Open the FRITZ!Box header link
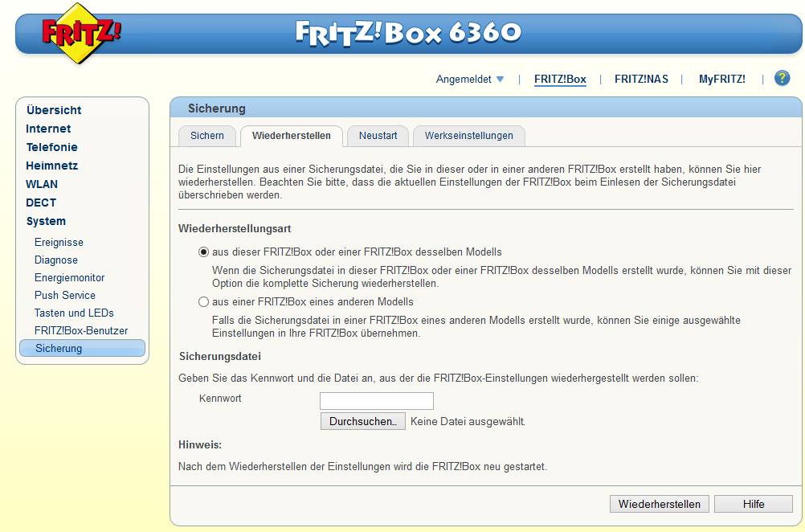This screenshot has width=805, height=532. pos(560,79)
